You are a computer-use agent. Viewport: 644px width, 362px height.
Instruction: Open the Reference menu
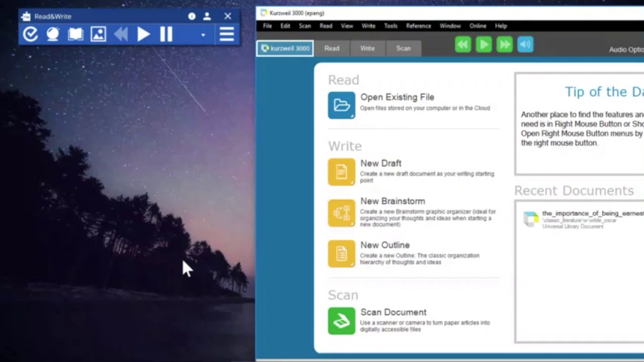419,26
